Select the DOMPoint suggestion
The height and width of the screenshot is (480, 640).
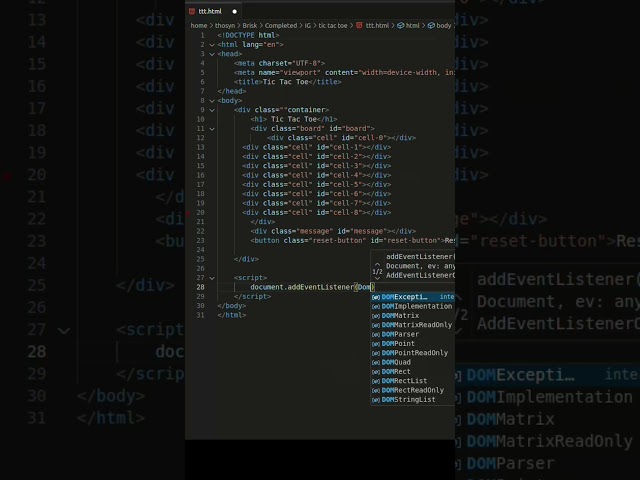tap(413, 344)
